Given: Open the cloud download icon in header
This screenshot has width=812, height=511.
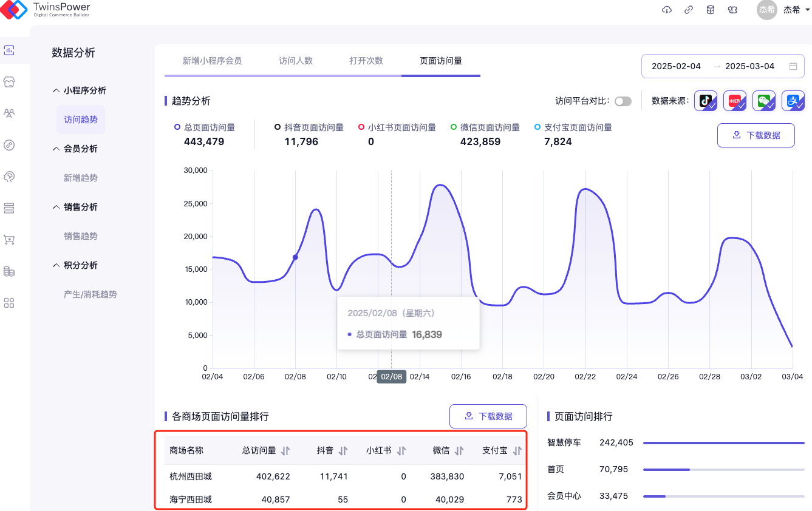Looking at the screenshot, I should click(667, 10).
